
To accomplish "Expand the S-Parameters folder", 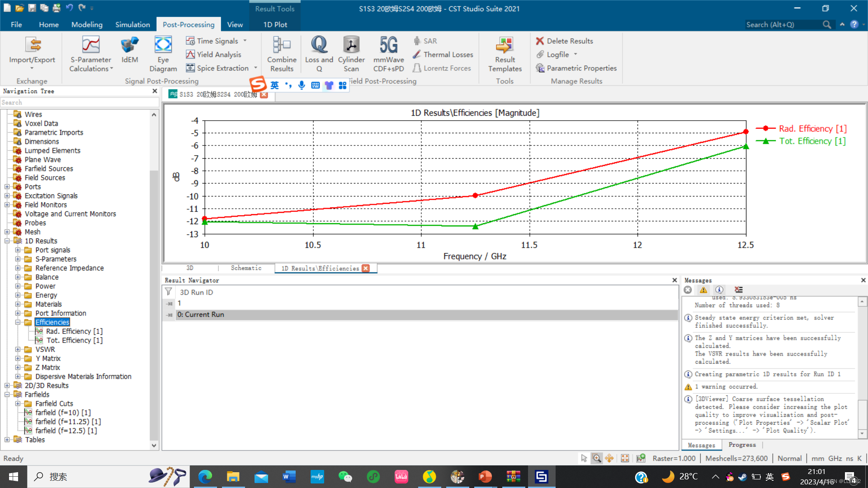I will click(x=18, y=259).
